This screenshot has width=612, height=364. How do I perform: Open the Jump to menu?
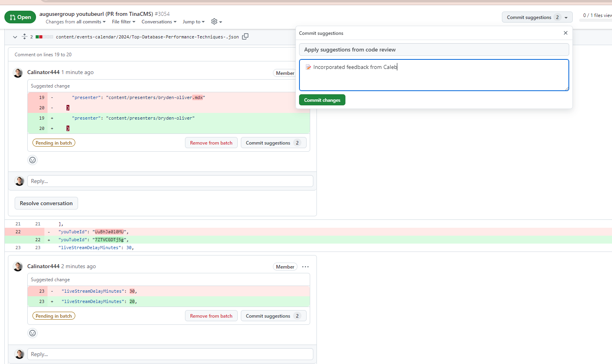(194, 22)
